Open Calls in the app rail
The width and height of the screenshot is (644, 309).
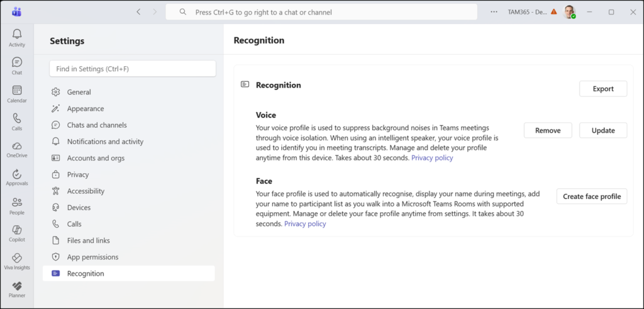point(17,122)
